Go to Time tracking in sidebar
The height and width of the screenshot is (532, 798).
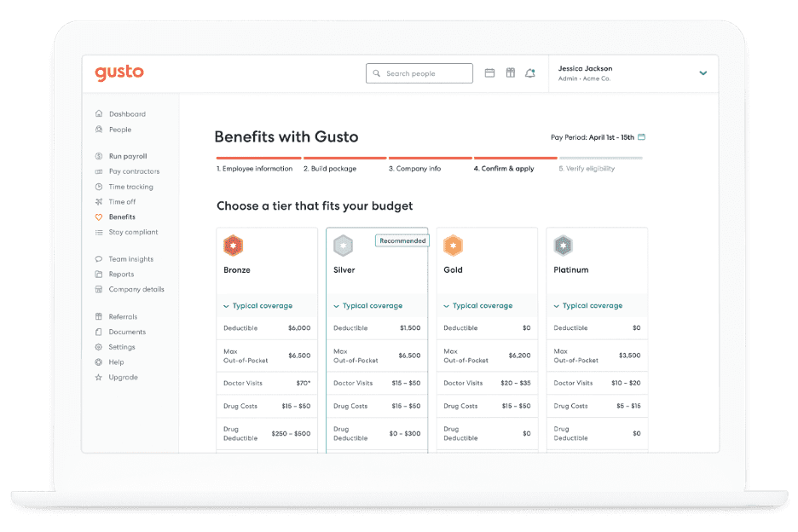[x=130, y=187]
